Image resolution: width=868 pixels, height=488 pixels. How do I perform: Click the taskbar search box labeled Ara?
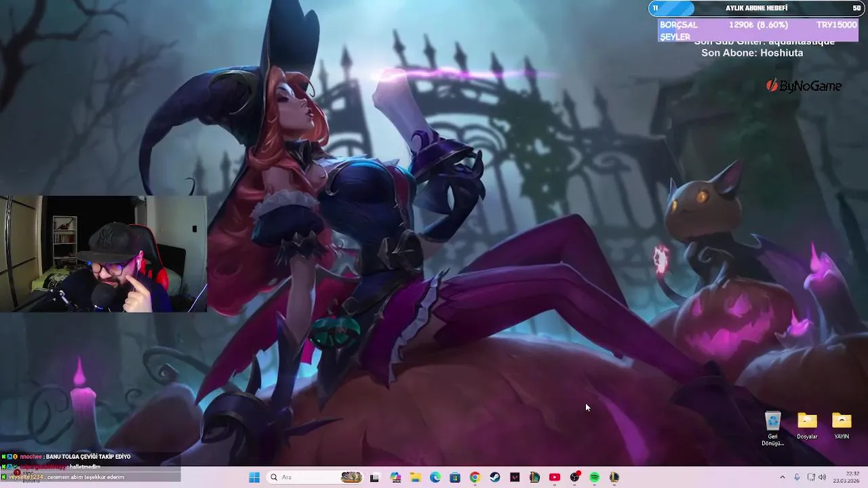(x=315, y=477)
